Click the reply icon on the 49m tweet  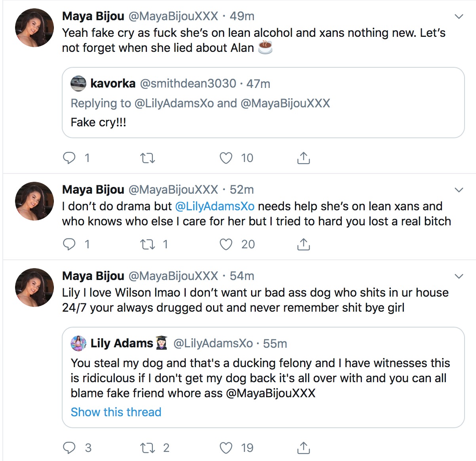click(x=70, y=158)
